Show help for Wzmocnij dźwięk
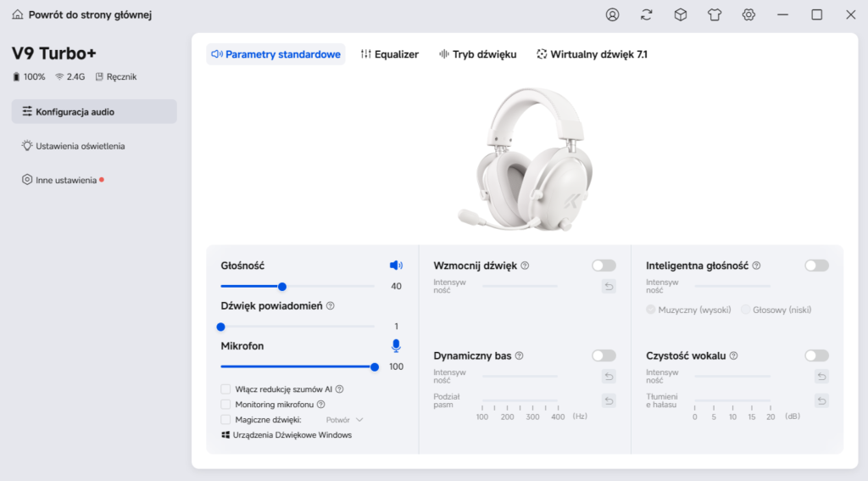This screenshot has width=868, height=481. pos(525,266)
